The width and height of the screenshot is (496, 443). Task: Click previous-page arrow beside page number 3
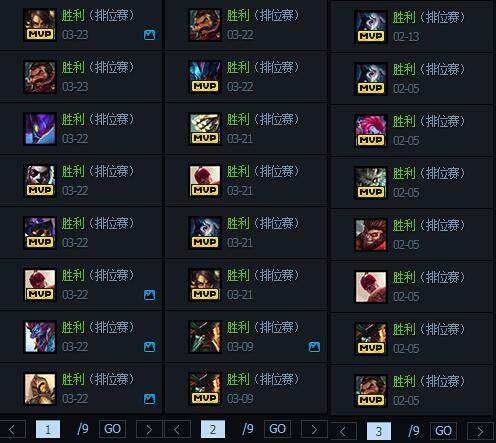click(x=343, y=431)
